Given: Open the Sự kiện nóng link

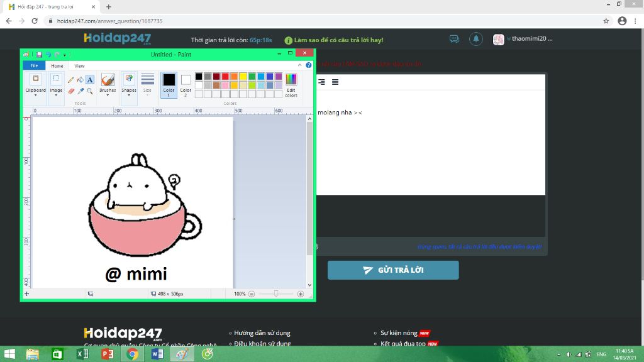Looking at the screenshot, I should [399, 333].
